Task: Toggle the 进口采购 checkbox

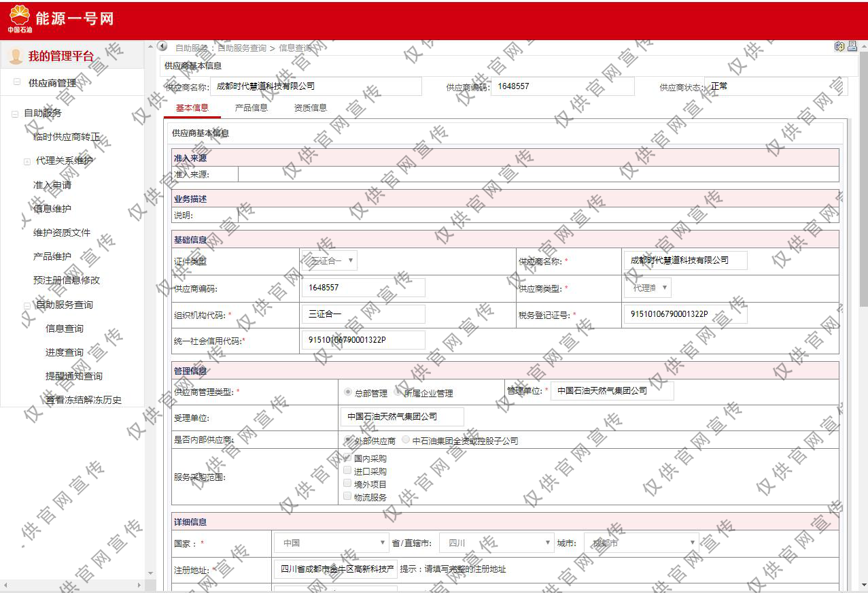Action: click(348, 471)
